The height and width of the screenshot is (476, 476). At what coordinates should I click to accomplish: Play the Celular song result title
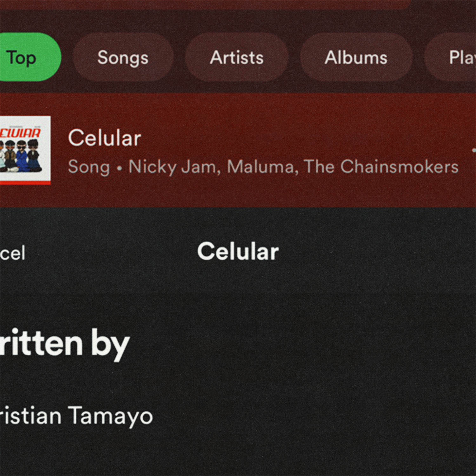(104, 138)
